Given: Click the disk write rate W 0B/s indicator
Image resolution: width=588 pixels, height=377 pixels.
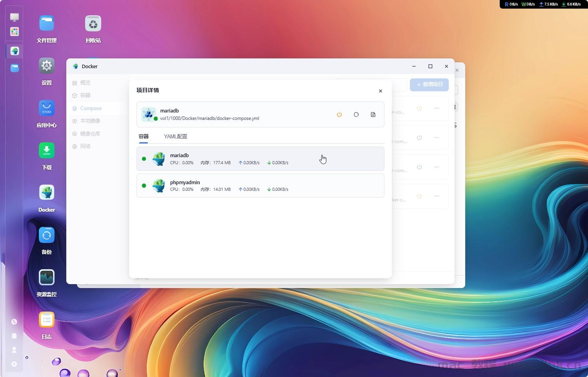Looking at the screenshot, I should click(528, 4).
